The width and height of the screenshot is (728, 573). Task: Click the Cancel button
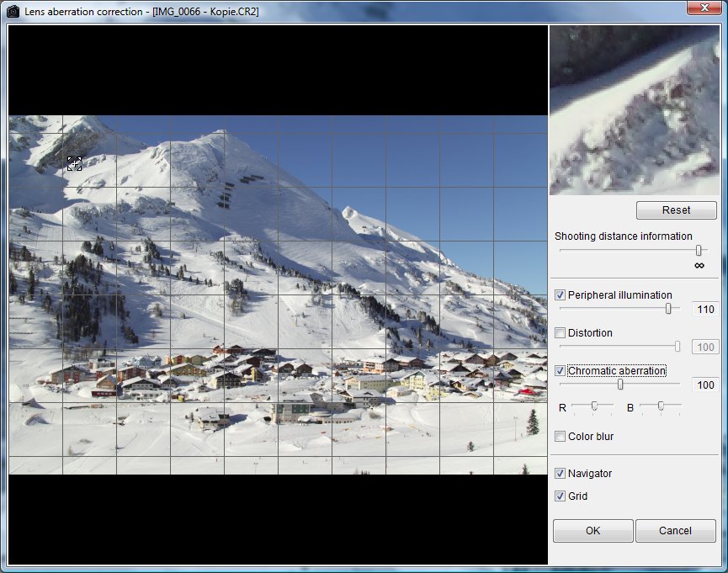(x=675, y=531)
